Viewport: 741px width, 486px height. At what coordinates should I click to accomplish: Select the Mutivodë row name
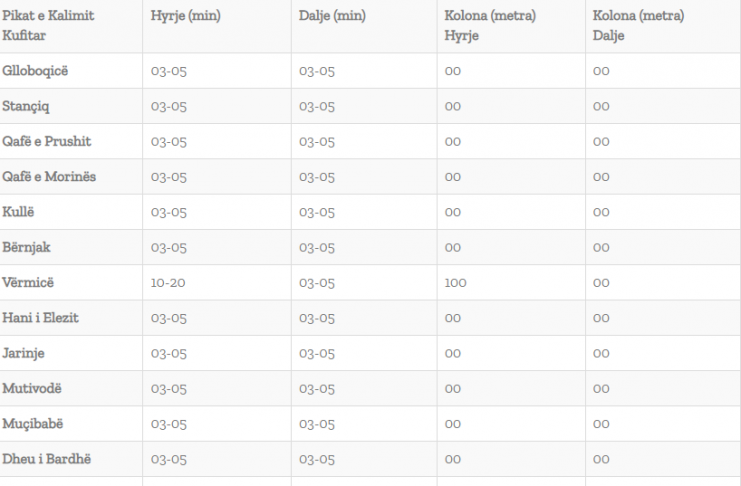[x=32, y=389]
